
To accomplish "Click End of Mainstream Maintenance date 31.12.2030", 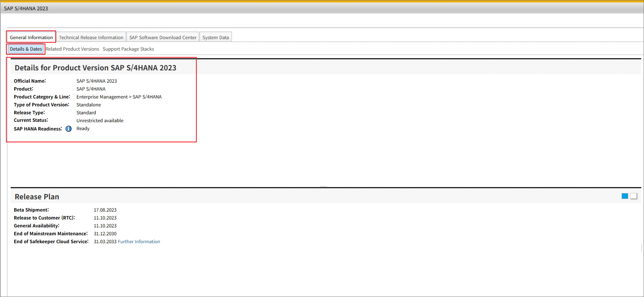I will click(x=105, y=234).
